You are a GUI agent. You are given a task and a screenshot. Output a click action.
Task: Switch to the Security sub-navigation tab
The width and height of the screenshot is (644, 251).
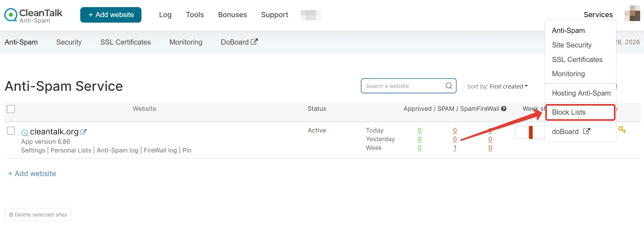point(69,42)
